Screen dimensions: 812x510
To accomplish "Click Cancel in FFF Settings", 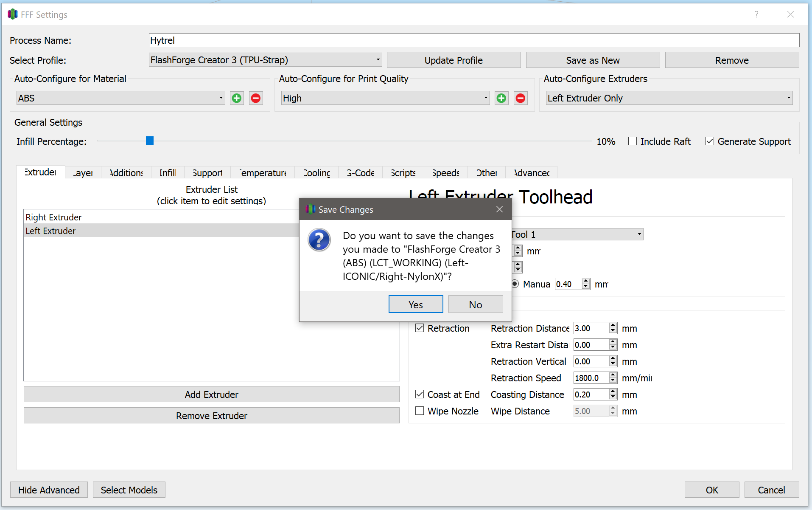I will point(771,490).
